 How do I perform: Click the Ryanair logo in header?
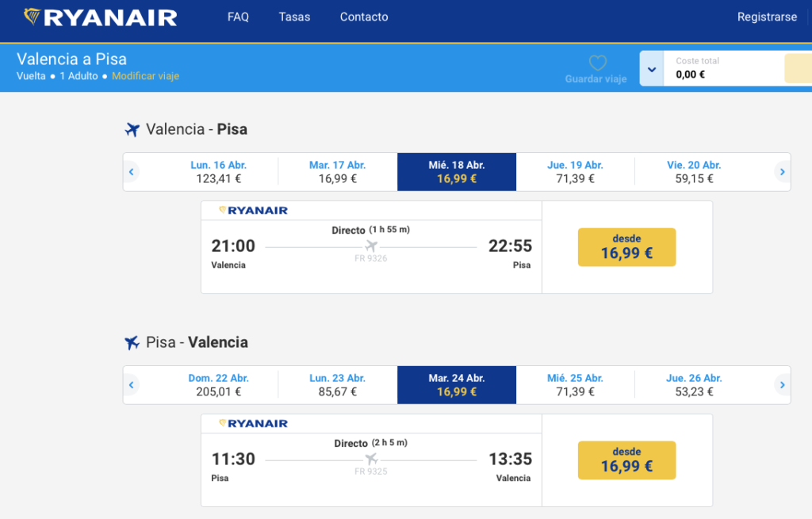coord(101,17)
